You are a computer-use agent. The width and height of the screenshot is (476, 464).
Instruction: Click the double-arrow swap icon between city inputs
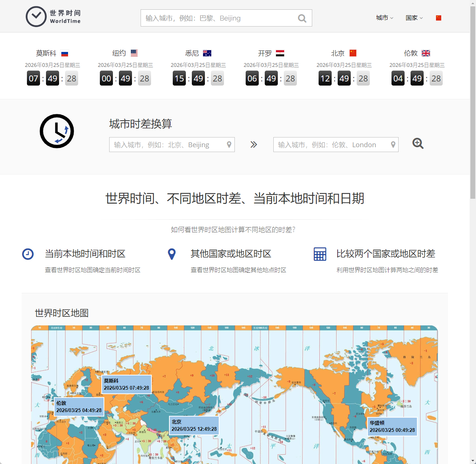coord(254,145)
